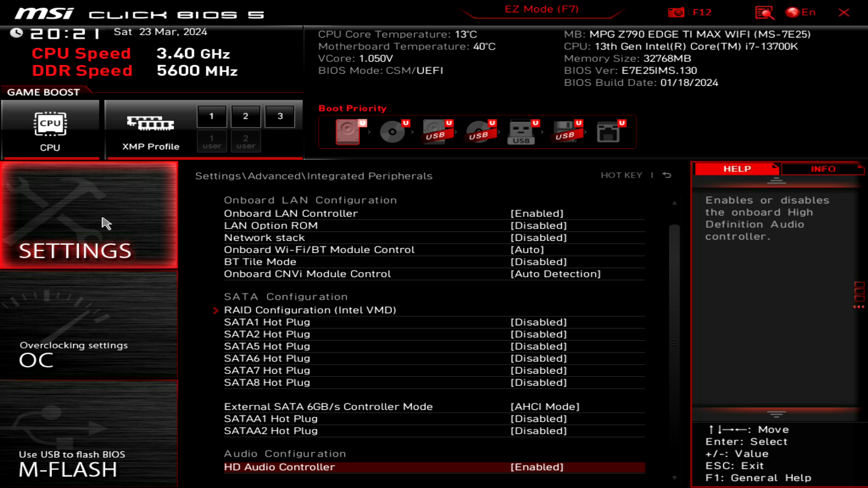Click the screenshot F12 icon
868x488 pixels.
tap(677, 12)
